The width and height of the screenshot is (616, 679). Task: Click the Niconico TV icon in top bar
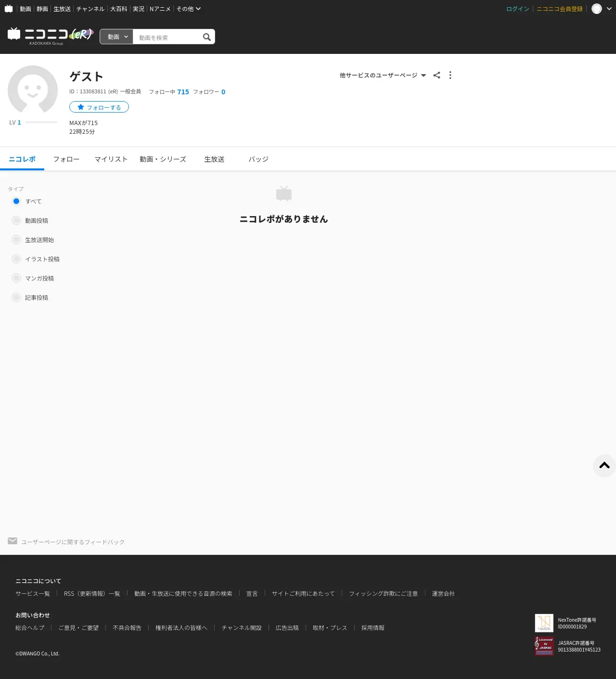coord(9,9)
